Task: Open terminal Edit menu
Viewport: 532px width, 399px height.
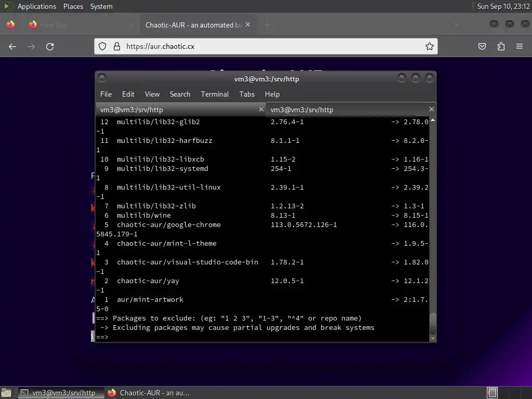Action: (x=128, y=95)
